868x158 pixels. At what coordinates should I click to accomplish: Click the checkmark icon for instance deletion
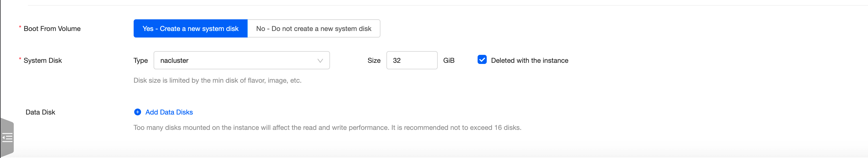(482, 60)
